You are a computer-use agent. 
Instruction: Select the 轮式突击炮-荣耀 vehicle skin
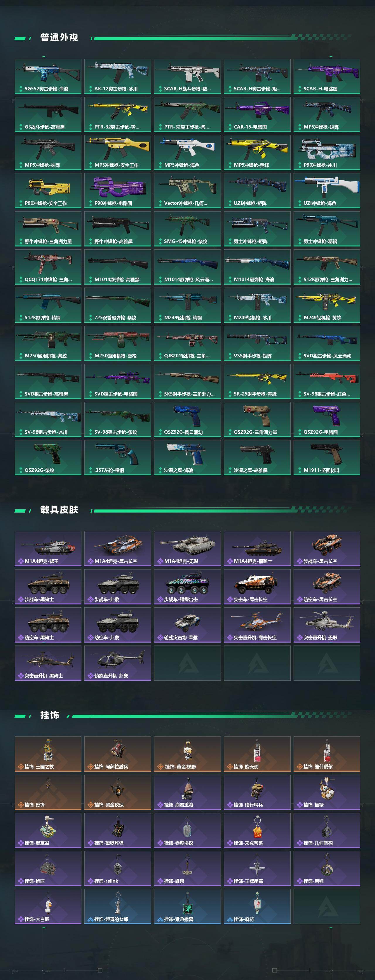(187, 625)
